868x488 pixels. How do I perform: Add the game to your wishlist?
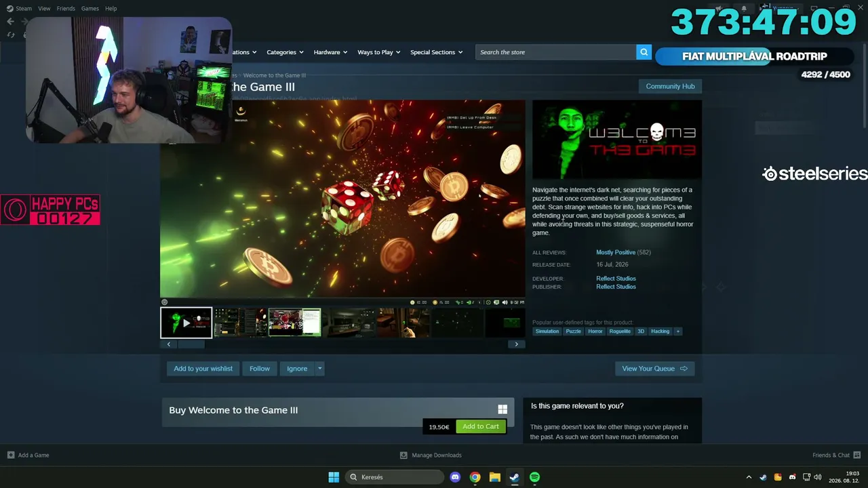click(x=203, y=369)
